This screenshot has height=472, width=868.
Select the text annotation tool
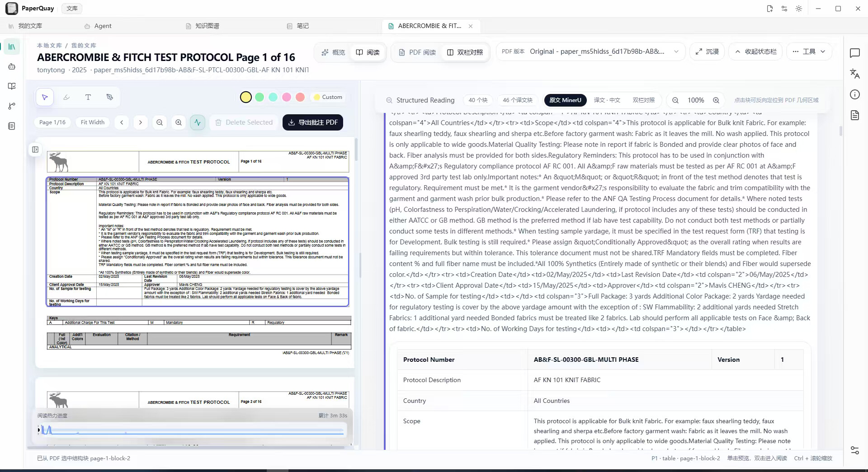pos(88,97)
